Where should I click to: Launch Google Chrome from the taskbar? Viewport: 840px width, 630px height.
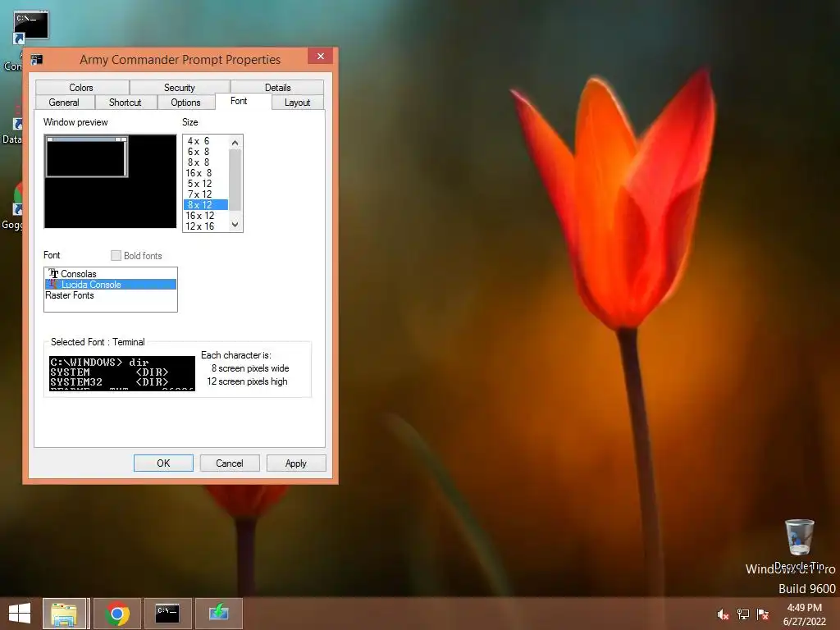[117, 614]
